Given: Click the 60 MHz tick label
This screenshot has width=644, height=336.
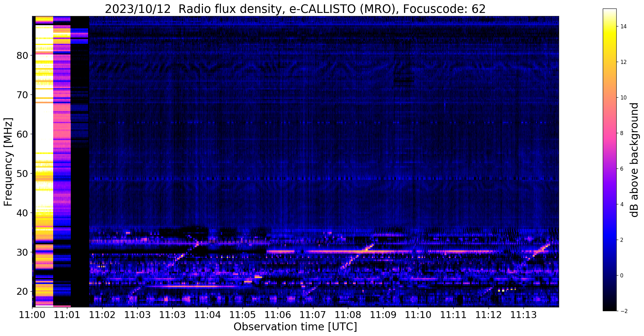Looking at the screenshot, I should pyautogui.click(x=22, y=134).
